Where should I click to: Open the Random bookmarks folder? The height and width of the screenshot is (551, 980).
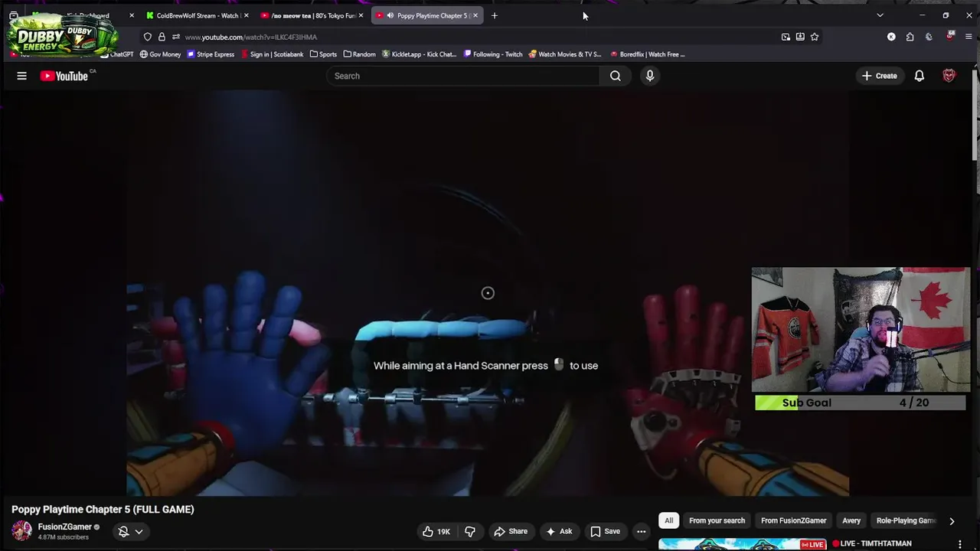click(359, 54)
